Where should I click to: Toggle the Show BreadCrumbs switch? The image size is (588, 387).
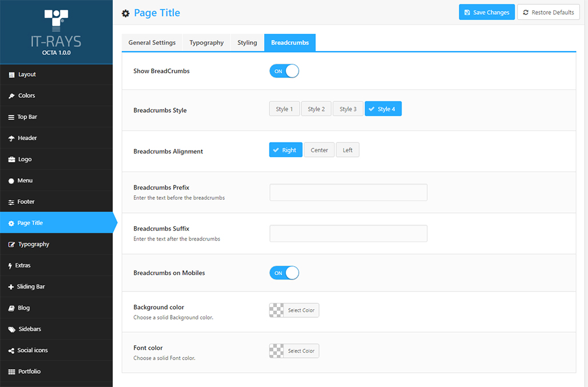[x=284, y=71]
